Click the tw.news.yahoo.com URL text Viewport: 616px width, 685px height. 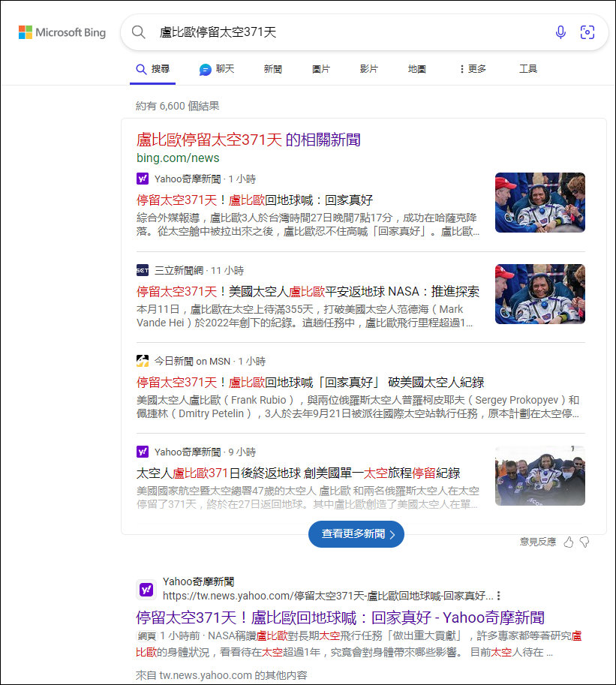click(328, 596)
